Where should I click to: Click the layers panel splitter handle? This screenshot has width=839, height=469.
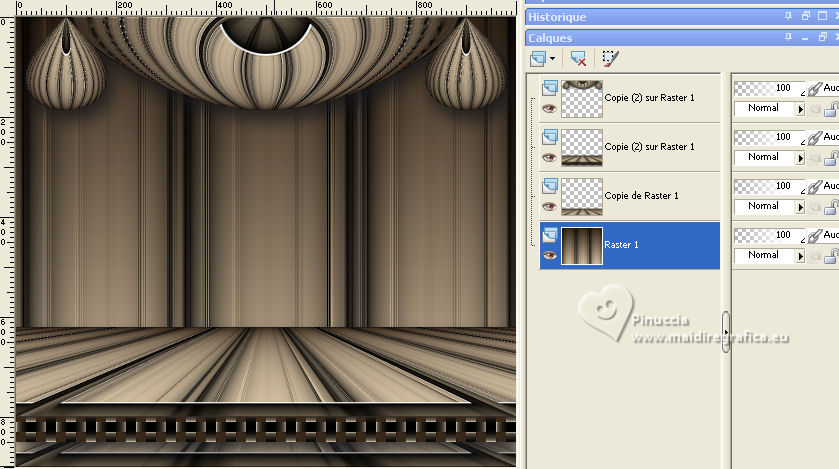pos(726,332)
